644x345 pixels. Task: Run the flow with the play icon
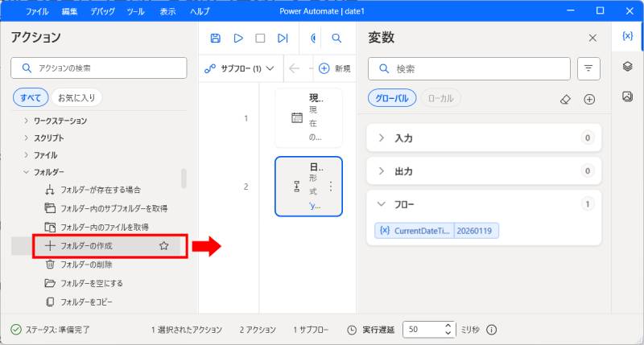point(238,38)
